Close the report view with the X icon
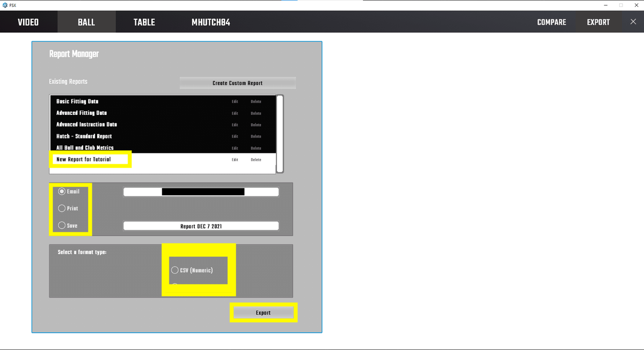 (x=633, y=22)
